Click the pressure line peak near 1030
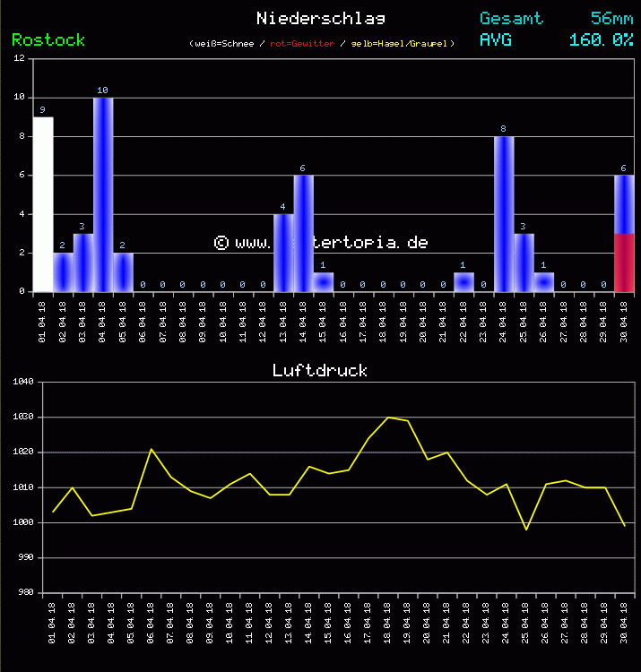 [388, 418]
